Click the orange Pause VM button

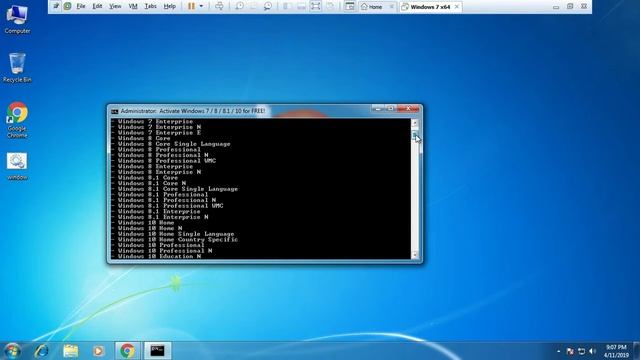pyautogui.click(x=191, y=6)
